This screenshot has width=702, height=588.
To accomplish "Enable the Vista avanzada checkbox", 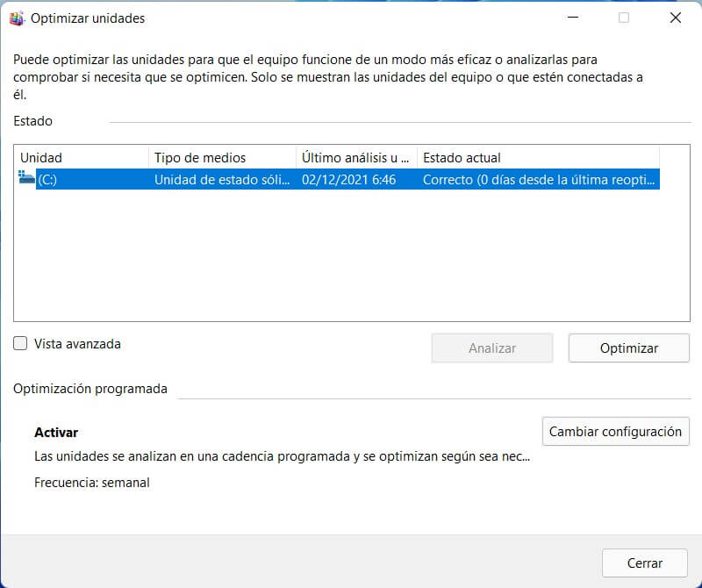I will 19,344.
